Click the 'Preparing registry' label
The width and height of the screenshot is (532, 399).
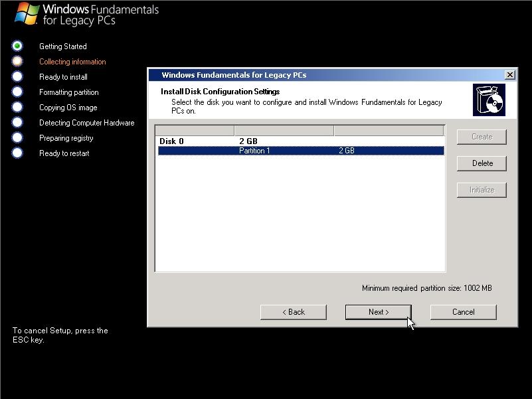(x=66, y=138)
